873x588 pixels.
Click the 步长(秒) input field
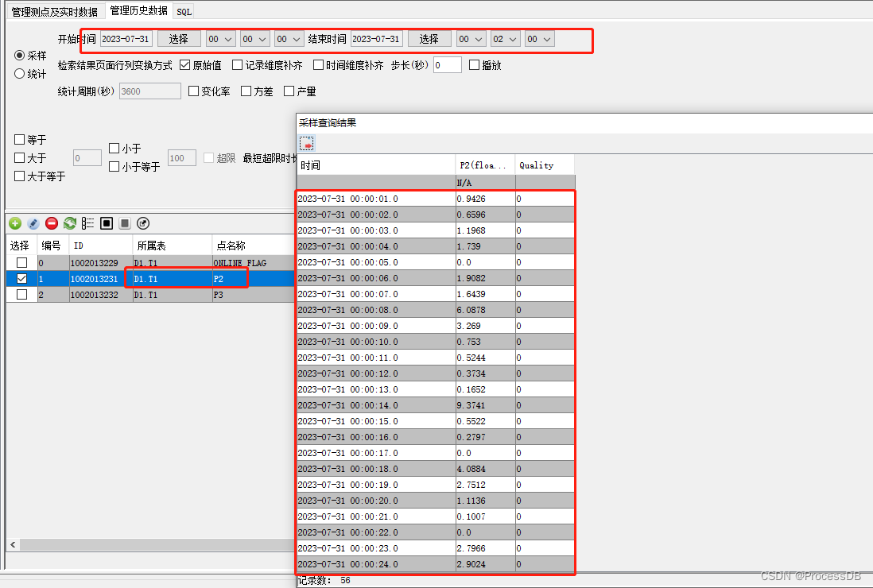[x=447, y=65]
